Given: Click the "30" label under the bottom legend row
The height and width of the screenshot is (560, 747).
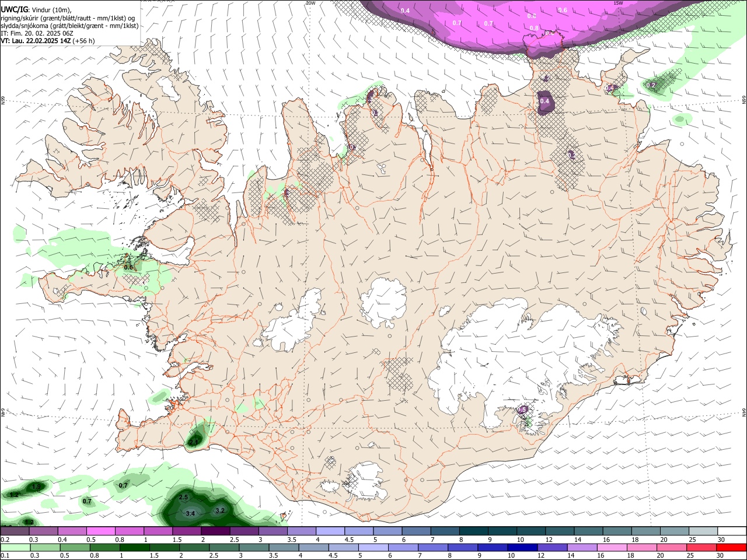Looking at the screenshot, I should click(720, 556).
